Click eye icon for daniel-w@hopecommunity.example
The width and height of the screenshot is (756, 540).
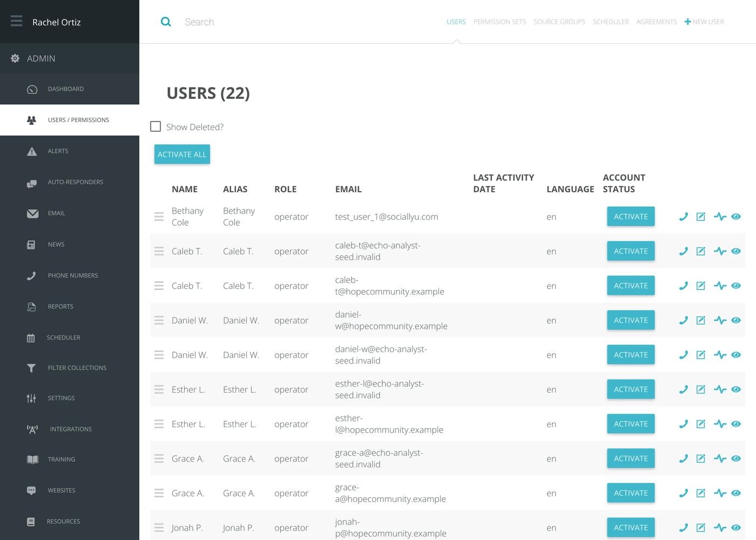coord(736,320)
